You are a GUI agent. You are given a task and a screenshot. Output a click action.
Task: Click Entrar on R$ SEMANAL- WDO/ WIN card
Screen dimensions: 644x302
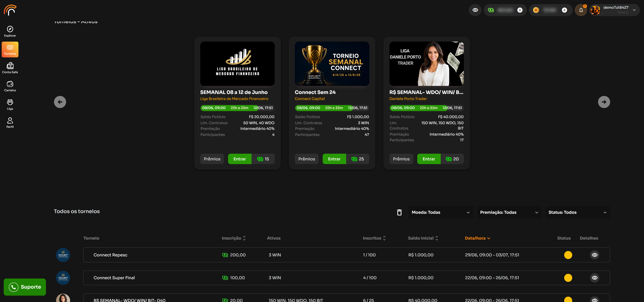pos(429,159)
